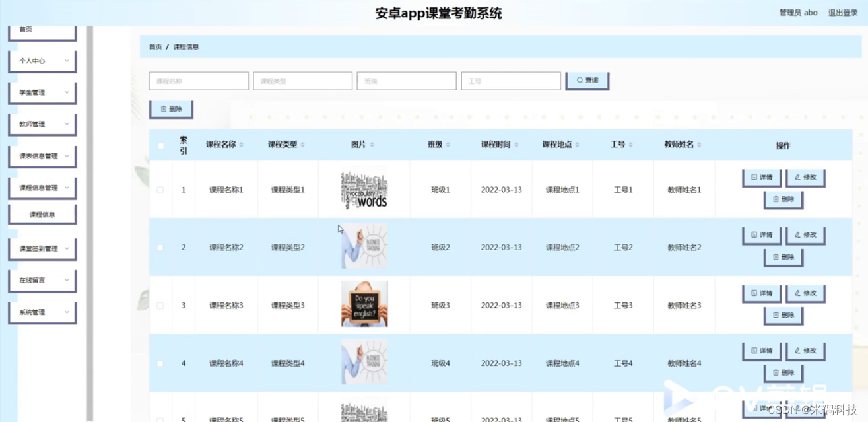Click sort arrows beside 课程类型 header

coord(302,145)
